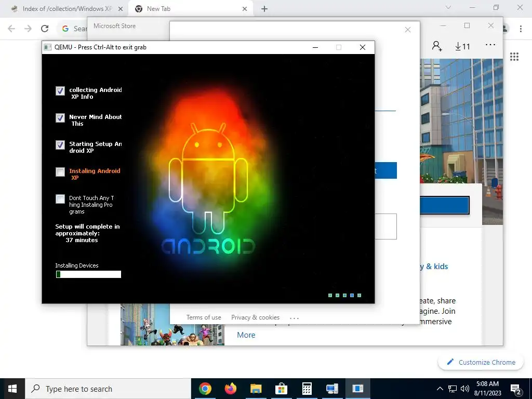Go forward with Chrome's forward arrow

click(28, 29)
